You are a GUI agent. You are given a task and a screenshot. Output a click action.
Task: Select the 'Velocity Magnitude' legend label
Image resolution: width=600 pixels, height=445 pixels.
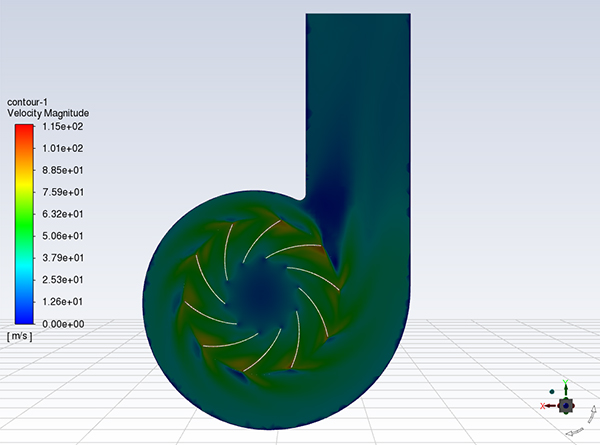(x=48, y=113)
